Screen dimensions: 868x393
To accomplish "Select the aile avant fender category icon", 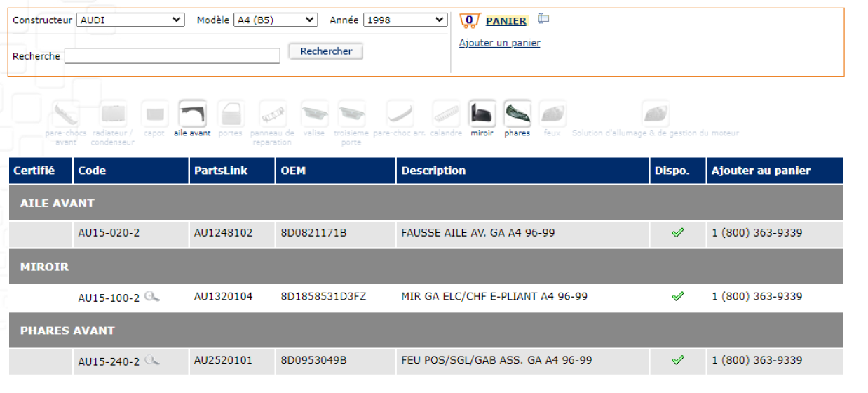I will click(192, 114).
